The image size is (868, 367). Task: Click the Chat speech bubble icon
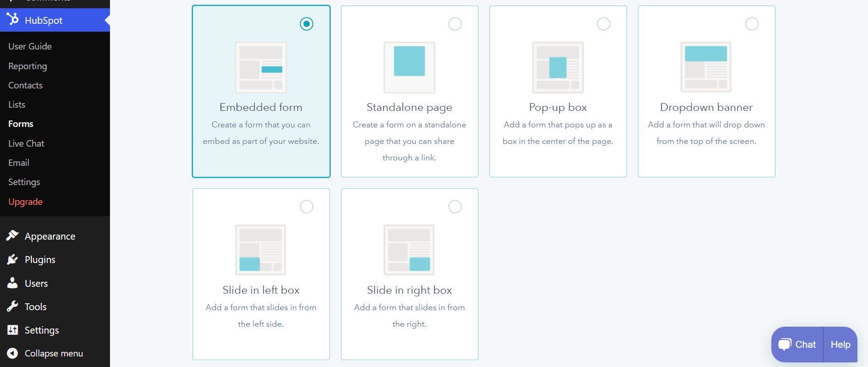785,344
